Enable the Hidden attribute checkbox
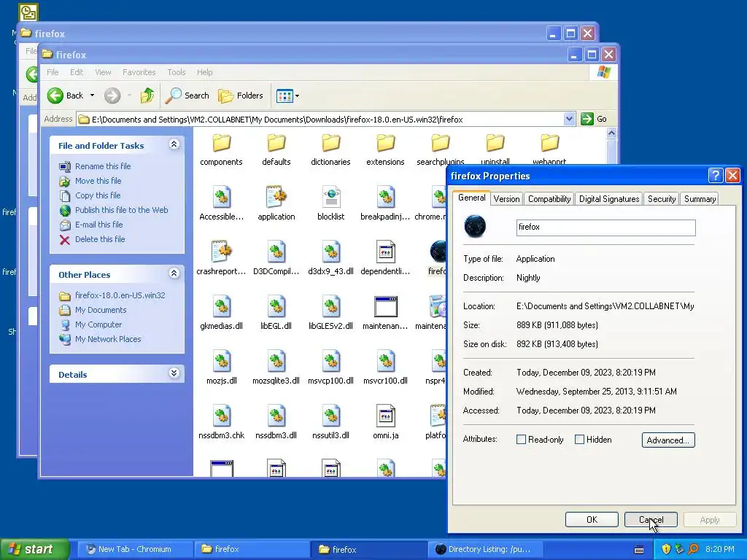 tap(579, 440)
